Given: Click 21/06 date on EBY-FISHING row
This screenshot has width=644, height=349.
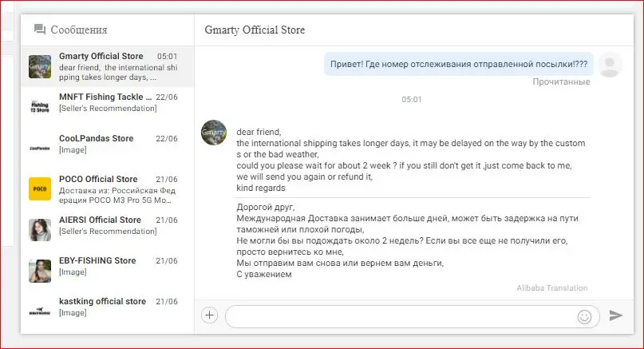Looking at the screenshot, I should click(167, 260).
